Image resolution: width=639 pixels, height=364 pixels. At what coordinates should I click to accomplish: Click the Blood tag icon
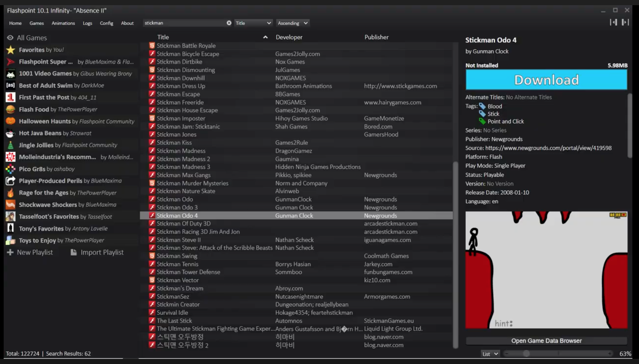[x=482, y=106]
